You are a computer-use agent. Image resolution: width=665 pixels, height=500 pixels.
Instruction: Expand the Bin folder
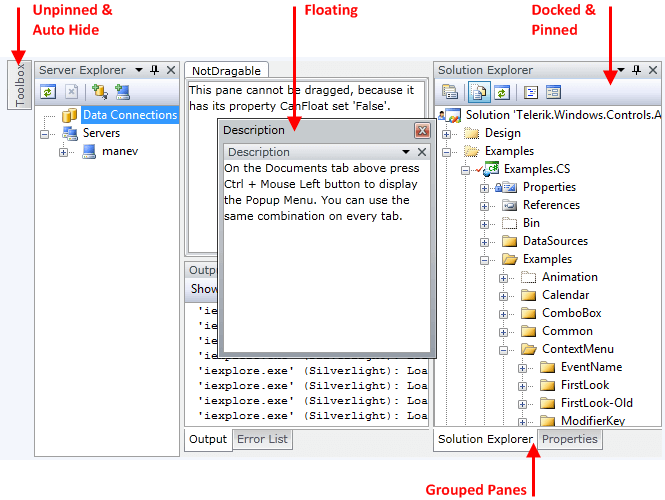click(484, 224)
